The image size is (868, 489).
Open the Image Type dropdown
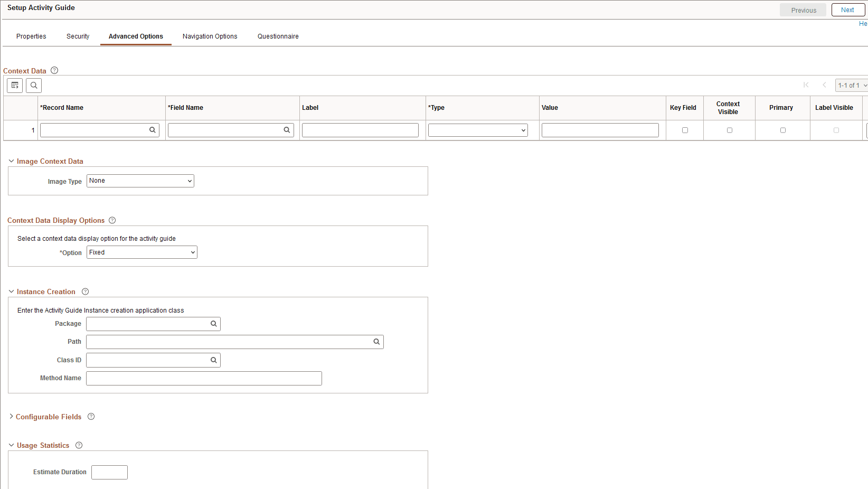click(140, 181)
